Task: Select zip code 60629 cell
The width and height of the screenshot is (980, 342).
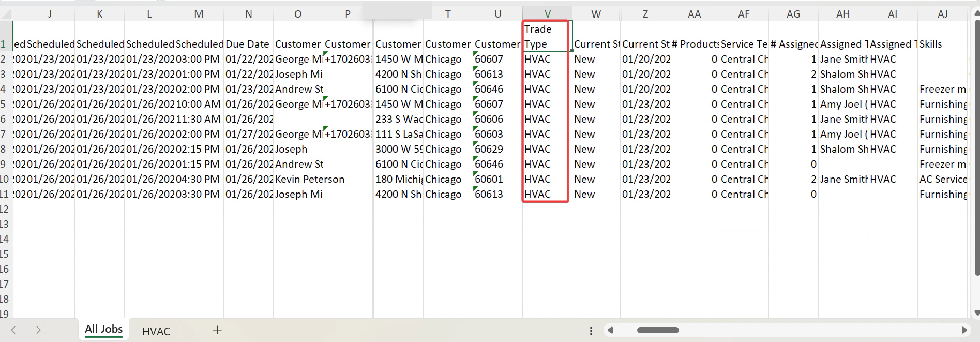Action: pos(497,149)
